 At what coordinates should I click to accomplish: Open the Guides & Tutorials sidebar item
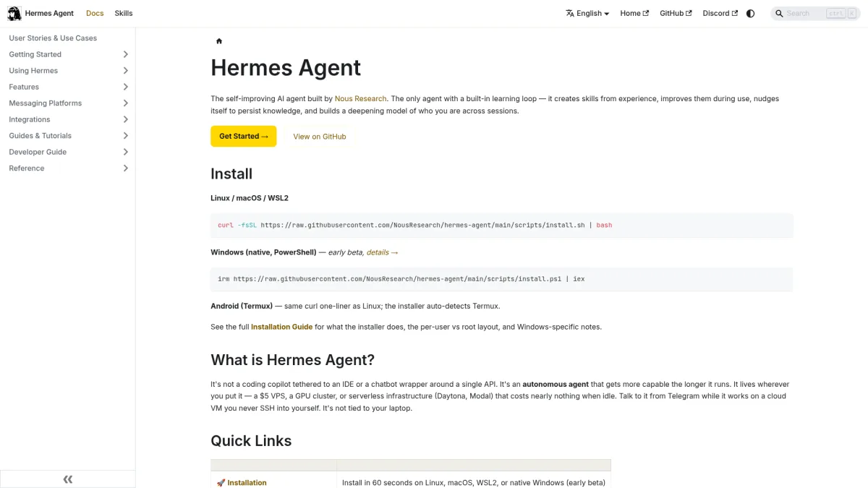coord(40,136)
